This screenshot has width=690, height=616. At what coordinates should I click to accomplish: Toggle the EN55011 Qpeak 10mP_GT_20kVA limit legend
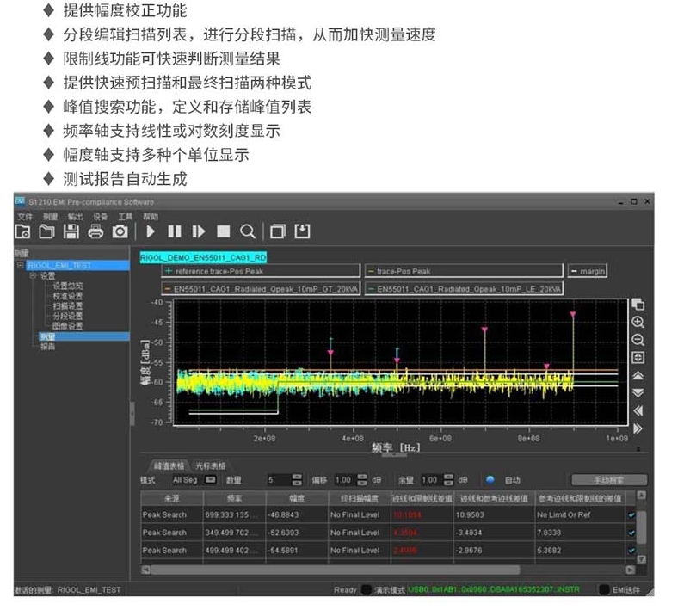(x=261, y=289)
